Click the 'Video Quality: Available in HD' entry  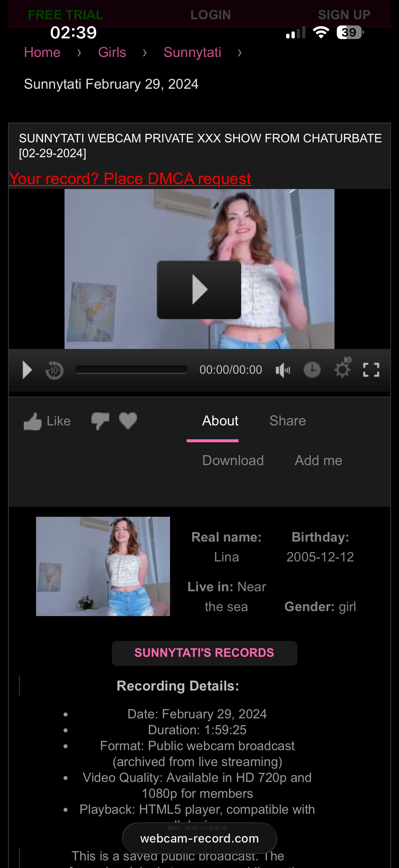[197, 786]
